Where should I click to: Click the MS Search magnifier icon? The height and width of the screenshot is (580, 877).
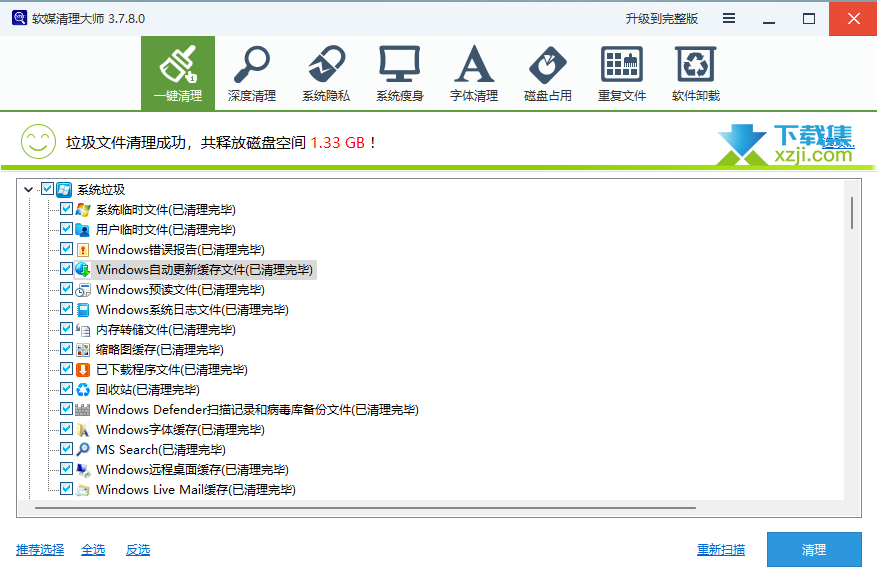(x=83, y=450)
